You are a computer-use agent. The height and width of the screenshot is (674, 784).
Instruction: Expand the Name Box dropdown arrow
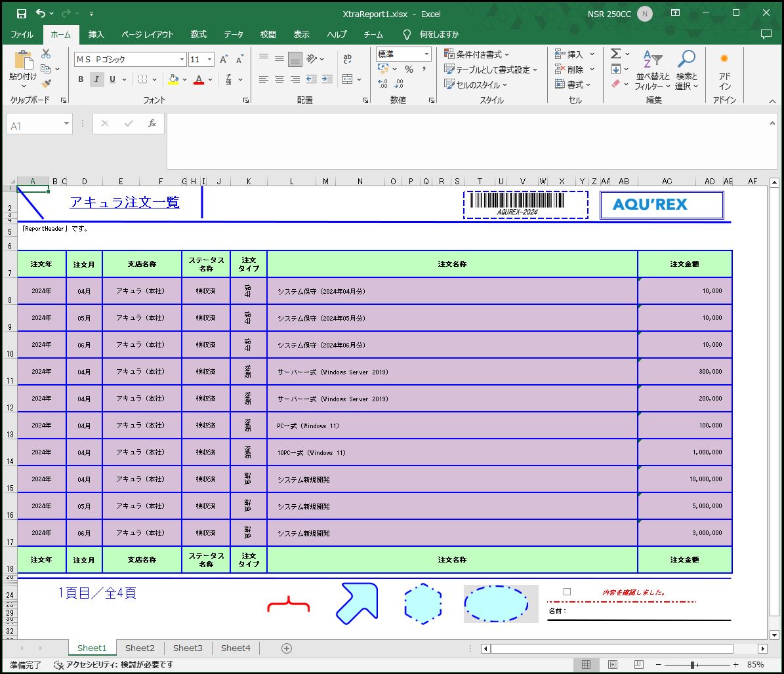pyautogui.click(x=66, y=124)
